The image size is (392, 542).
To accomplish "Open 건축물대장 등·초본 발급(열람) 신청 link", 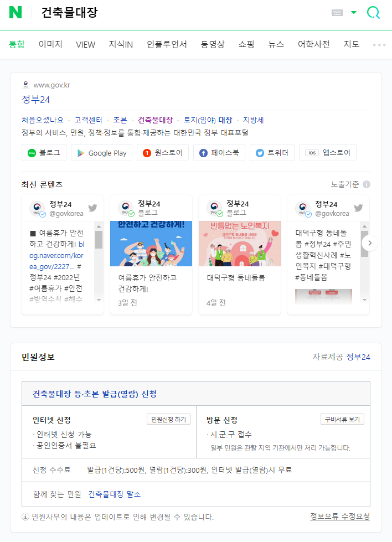I will click(94, 394).
